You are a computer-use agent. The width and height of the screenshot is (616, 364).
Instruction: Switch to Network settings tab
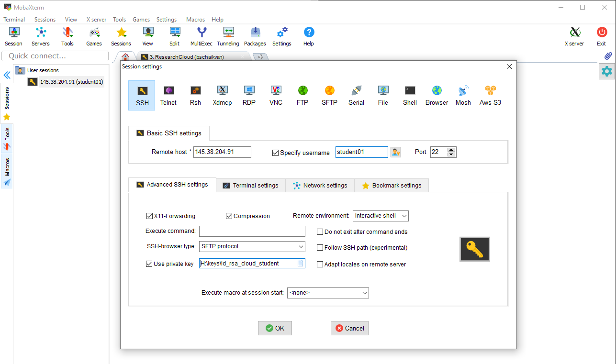[x=320, y=186]
